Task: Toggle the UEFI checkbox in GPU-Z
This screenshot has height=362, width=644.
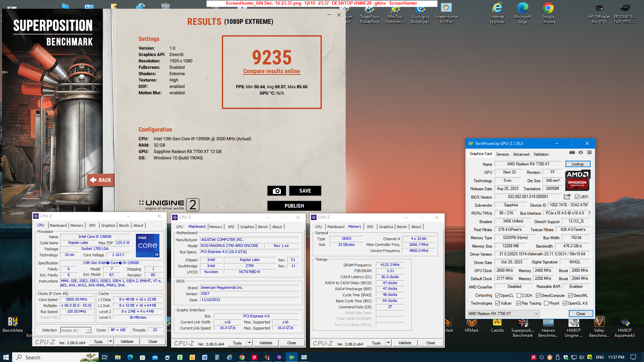Action: point(577,197)
